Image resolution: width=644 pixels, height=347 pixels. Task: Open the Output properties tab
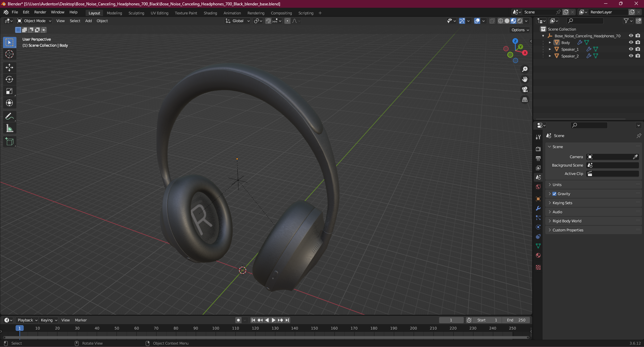point(538,158)
